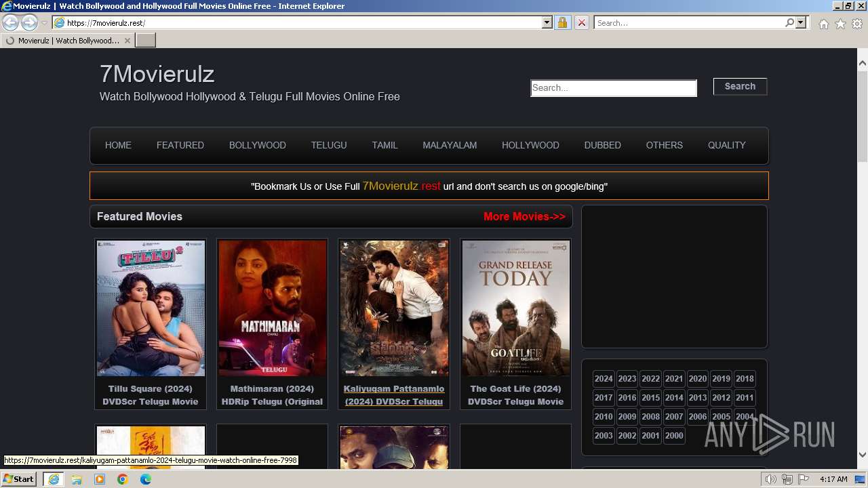Open Internet Explorer taskbar icon
868x488 pixels.
click(x=54, y=479)
